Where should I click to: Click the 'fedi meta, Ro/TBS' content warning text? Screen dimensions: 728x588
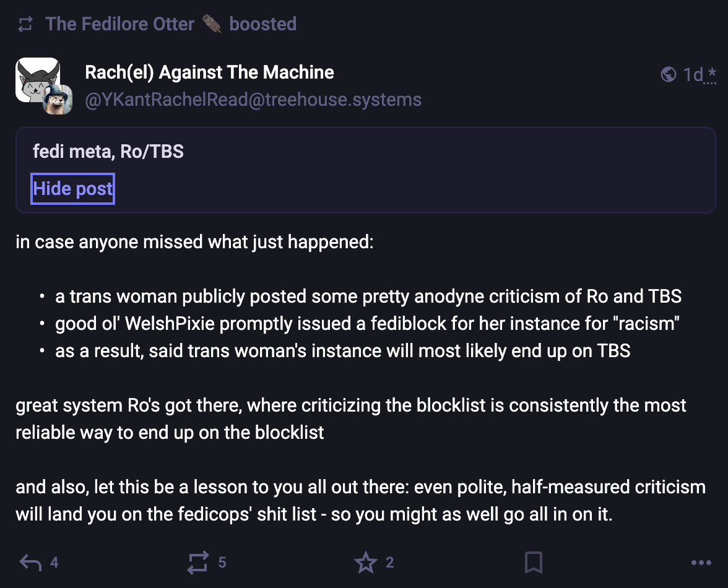click(x=108, y=151)
